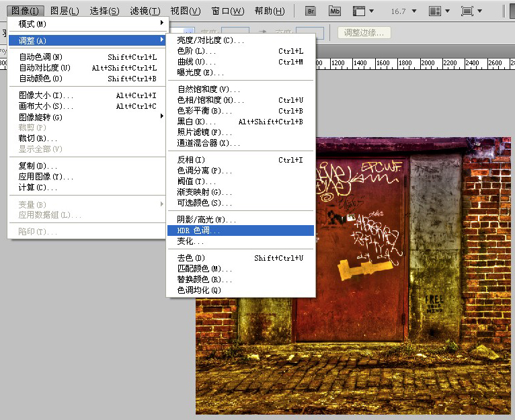Screen dimensions: 515x420
Task: Run 自动色调 (N)
Action: coord(88,57)
